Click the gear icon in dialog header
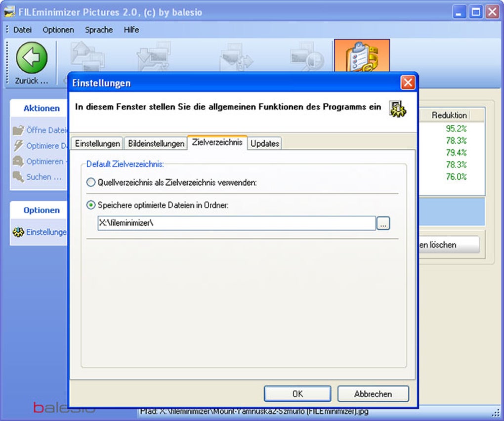504x421 pixels. coord(398,109)
